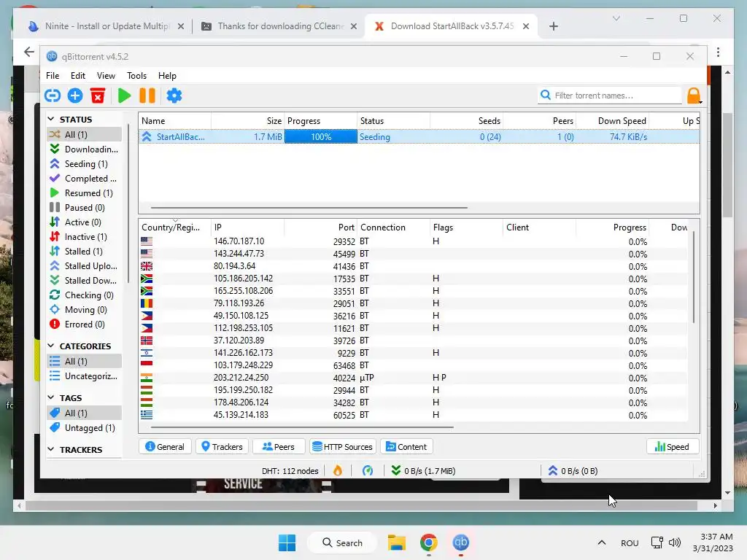Open the Edit menu
This screenshot has height=560, width=747.
(77, 76)
